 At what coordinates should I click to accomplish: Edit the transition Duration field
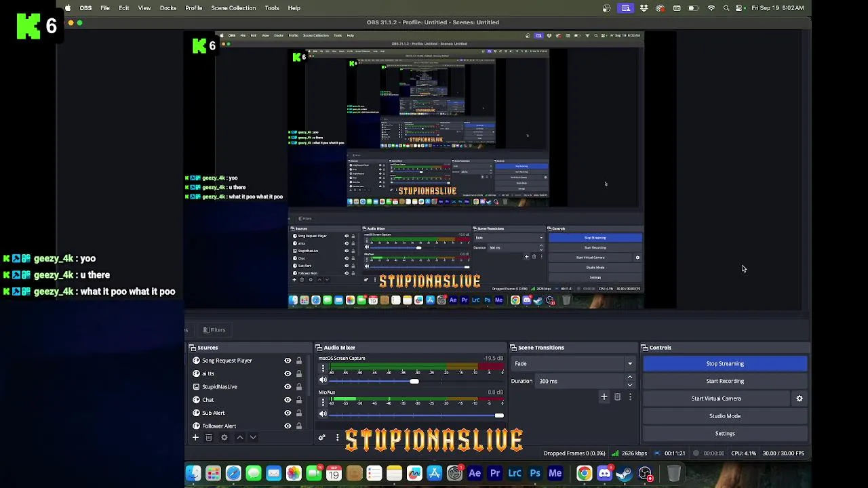(579, 381)
